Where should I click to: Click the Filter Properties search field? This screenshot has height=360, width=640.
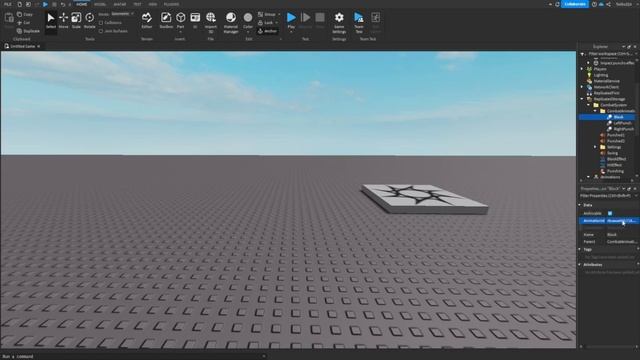[x=608, y=196]
